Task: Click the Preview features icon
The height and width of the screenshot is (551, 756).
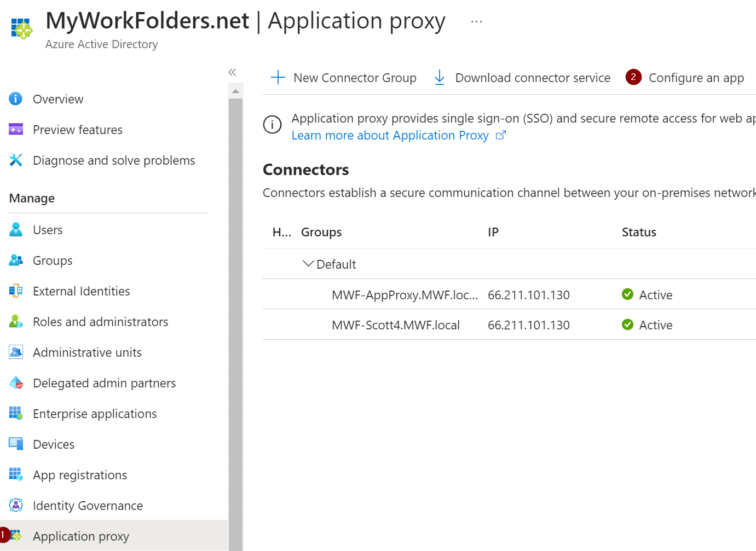Action: tap(16, 130)
